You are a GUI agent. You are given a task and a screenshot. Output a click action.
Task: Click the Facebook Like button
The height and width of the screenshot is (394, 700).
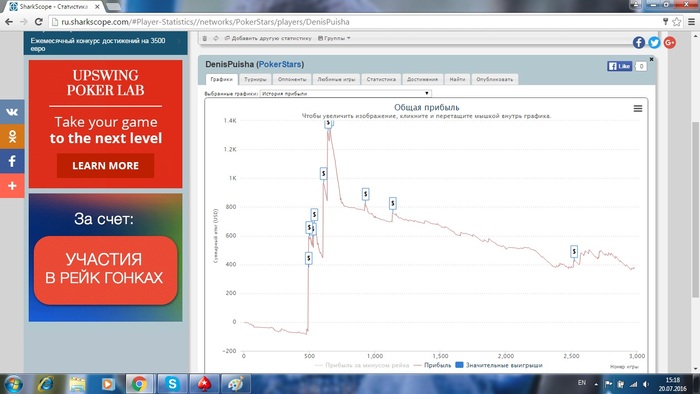coord(620,66)
